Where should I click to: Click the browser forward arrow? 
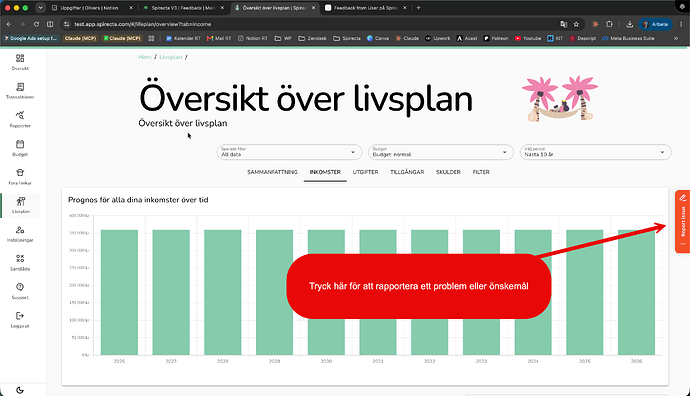point(22,24)
